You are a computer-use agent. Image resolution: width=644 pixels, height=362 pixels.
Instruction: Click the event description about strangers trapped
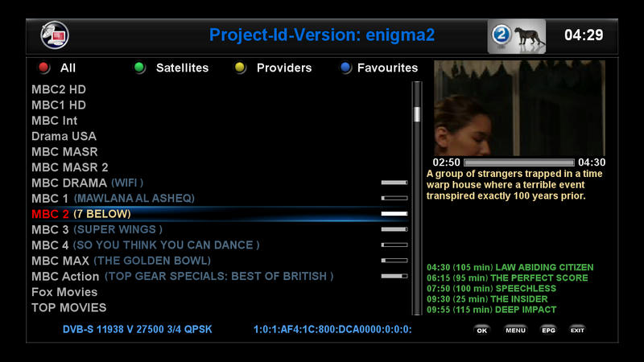click(x=514, y=185)
